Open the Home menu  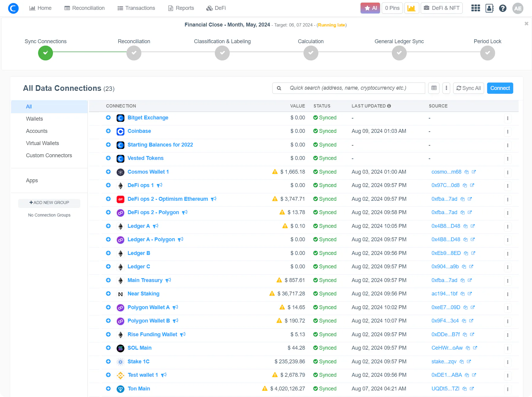[x=40, y=8]
